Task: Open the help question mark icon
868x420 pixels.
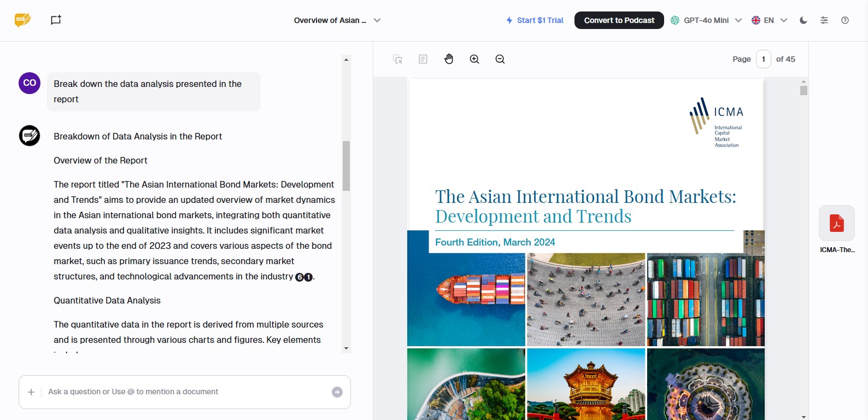Action: pyautogui.click(x=845, y=20)
